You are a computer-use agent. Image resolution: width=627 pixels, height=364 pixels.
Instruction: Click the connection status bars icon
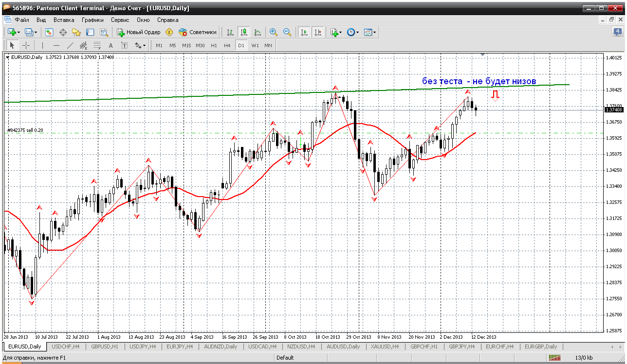tap(554, 358)
